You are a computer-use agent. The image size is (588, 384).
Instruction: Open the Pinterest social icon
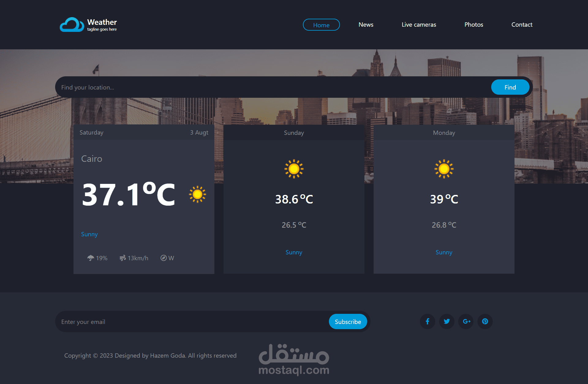pos(485,321)
